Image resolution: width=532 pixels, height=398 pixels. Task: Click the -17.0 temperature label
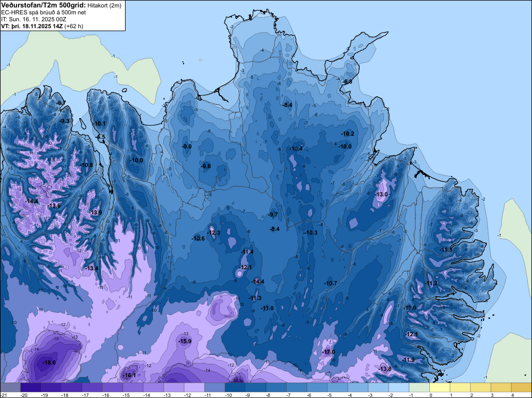[328, 352]
